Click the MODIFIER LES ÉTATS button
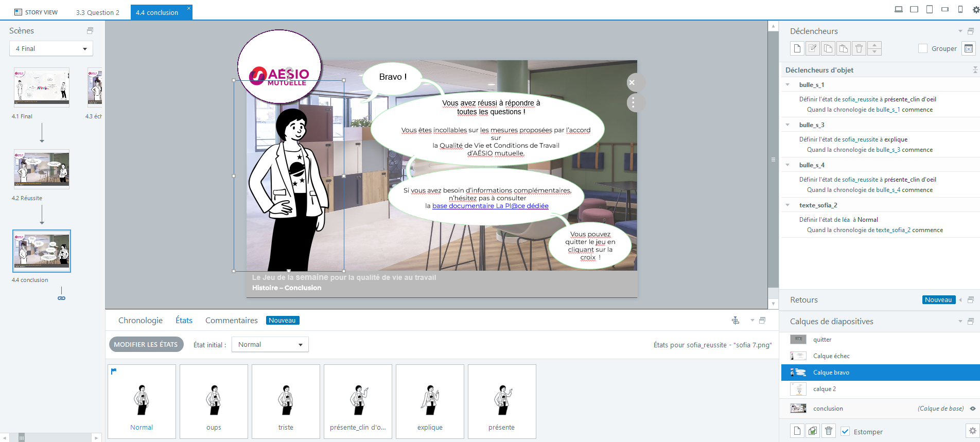 tap(146, 345)
